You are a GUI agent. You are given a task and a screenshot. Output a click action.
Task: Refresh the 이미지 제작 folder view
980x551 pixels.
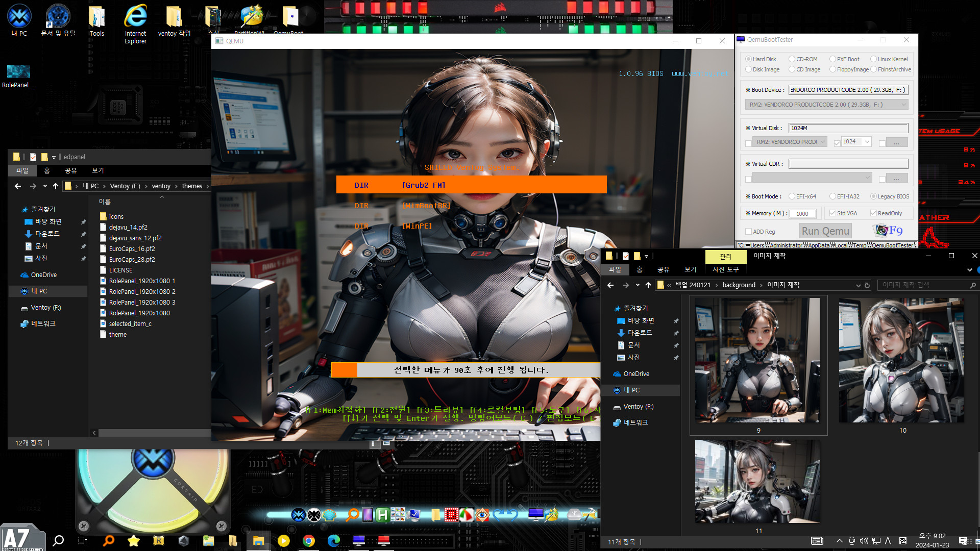[x=867, y=285]
